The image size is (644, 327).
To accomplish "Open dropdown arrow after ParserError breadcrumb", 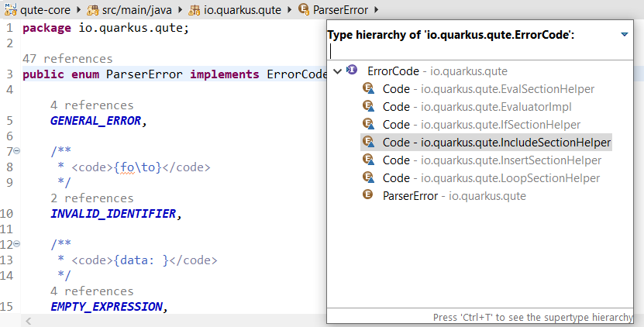I will tap(376, 10).
